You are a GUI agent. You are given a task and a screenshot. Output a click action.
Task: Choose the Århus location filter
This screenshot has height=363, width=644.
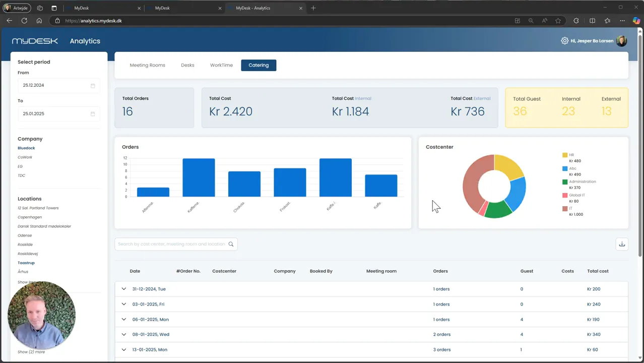click(23, 272)
